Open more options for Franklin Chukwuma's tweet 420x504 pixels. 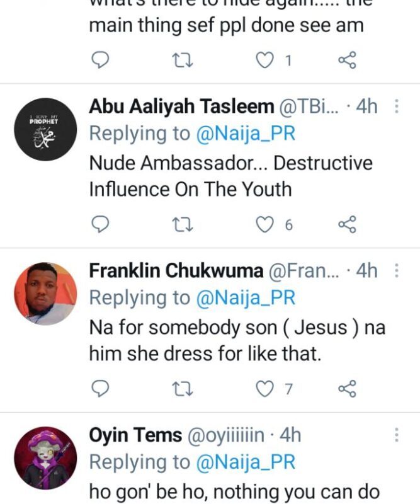click(x=397, y=271)
